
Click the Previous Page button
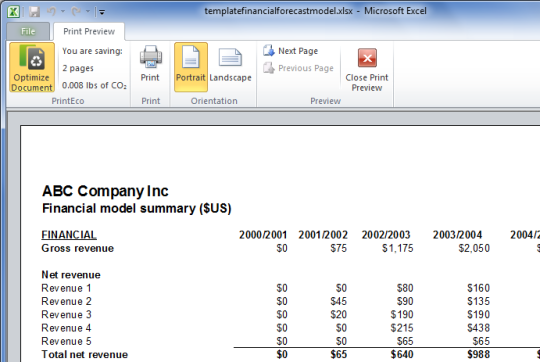point(299,68)
